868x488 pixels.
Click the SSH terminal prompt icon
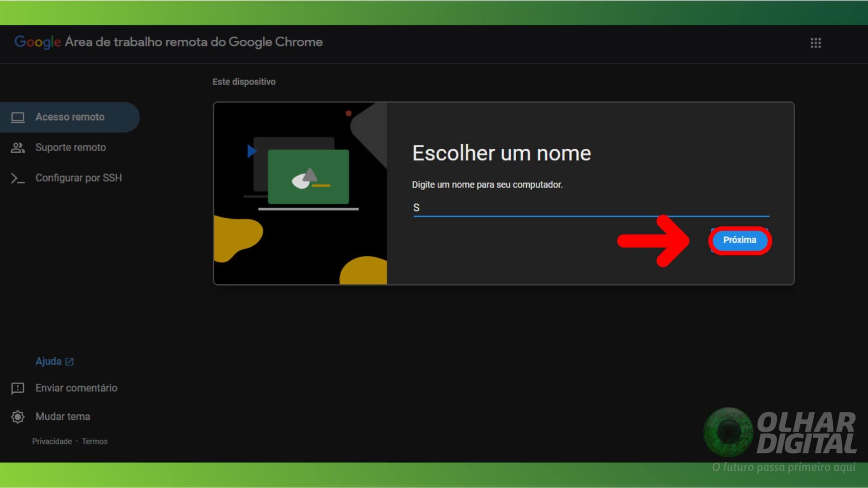tap(18, 178)
